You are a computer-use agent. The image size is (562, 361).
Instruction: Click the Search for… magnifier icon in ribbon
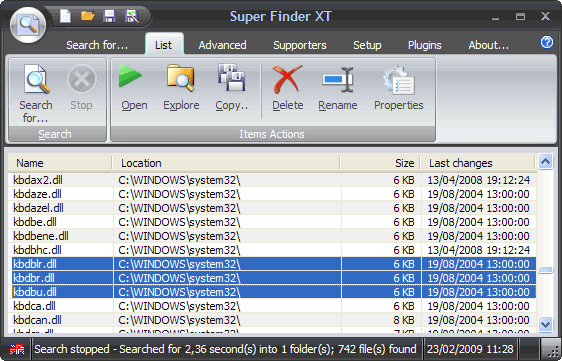[36, 79]
